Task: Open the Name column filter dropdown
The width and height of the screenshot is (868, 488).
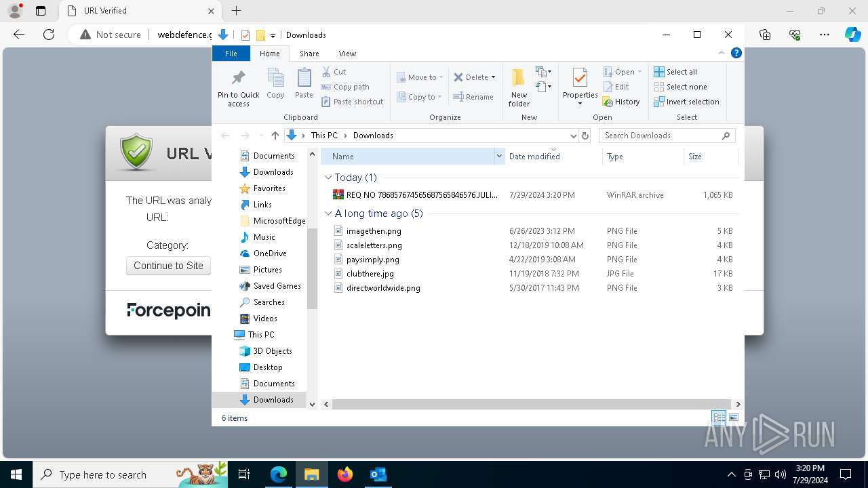Action: [499, 157]
